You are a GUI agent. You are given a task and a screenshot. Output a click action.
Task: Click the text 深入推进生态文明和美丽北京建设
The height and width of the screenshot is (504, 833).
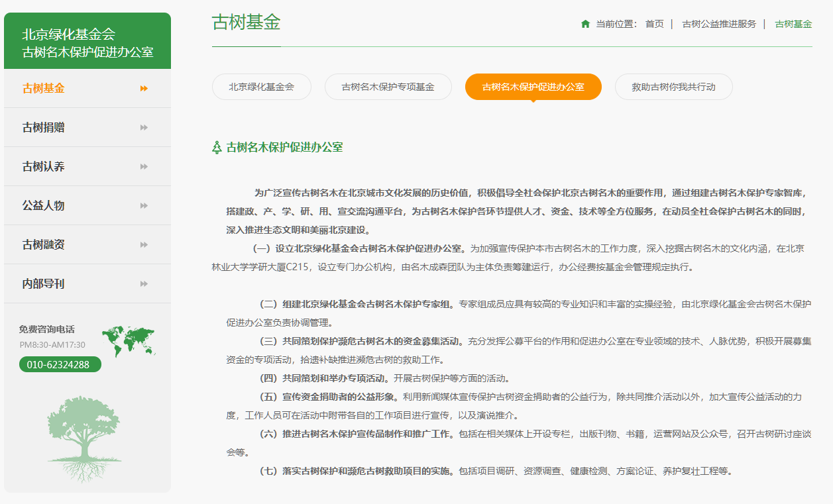298,230
